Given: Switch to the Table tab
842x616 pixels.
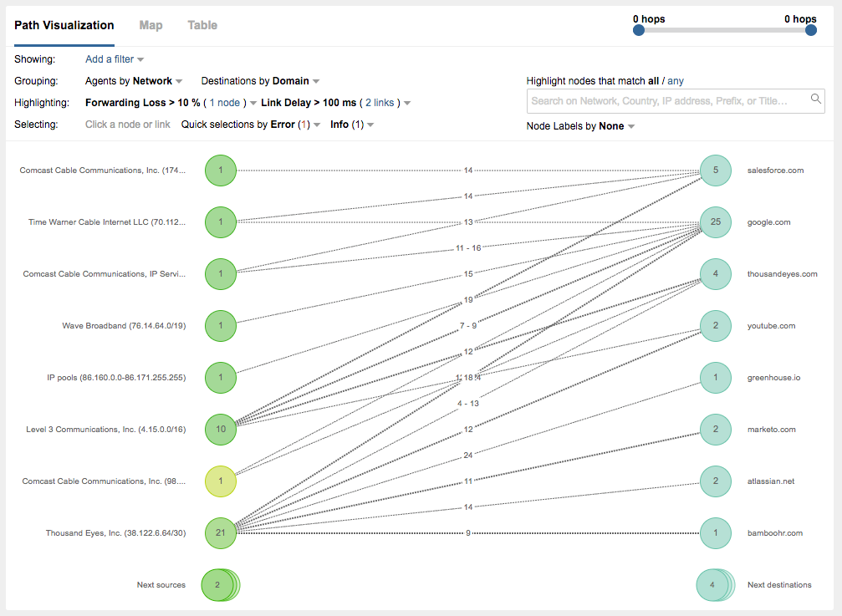Looking at the screenshot, I should click(202, 25).
